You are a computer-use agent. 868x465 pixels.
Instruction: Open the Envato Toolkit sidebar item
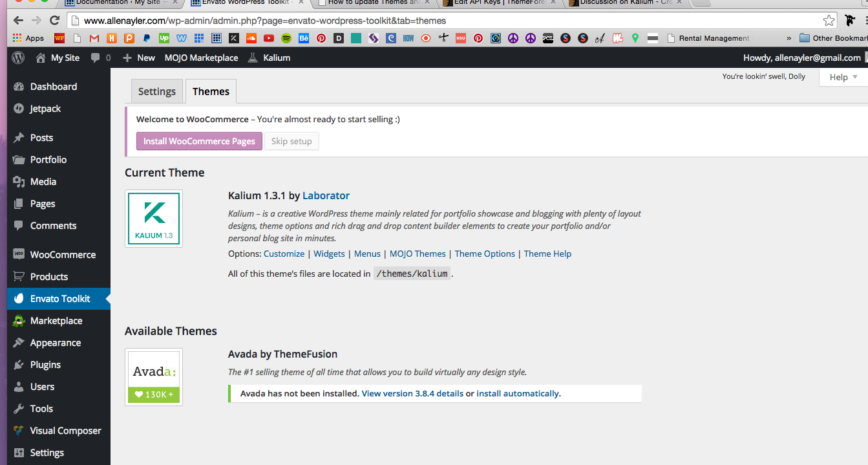pyautogui.click(x=60, y=299)
